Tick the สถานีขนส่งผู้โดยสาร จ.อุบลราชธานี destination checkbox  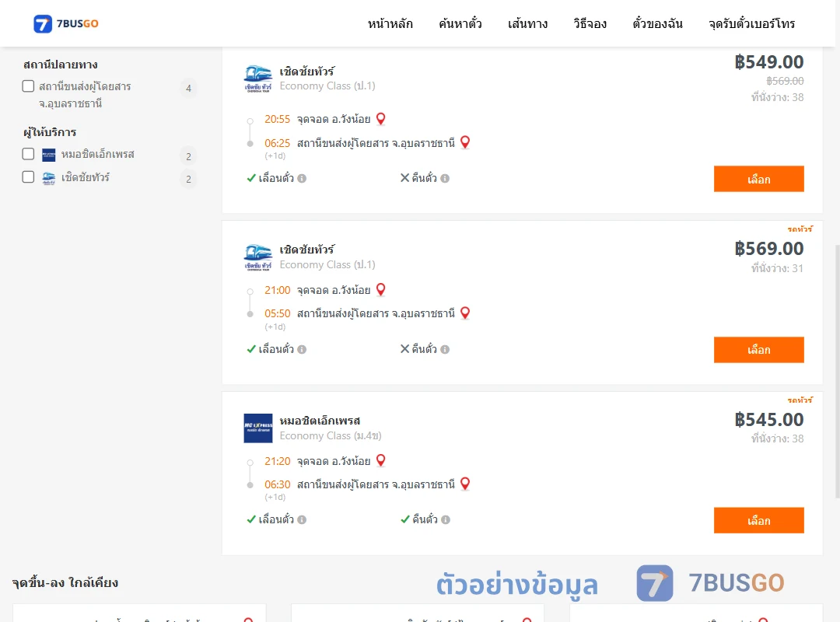[29, 86]
